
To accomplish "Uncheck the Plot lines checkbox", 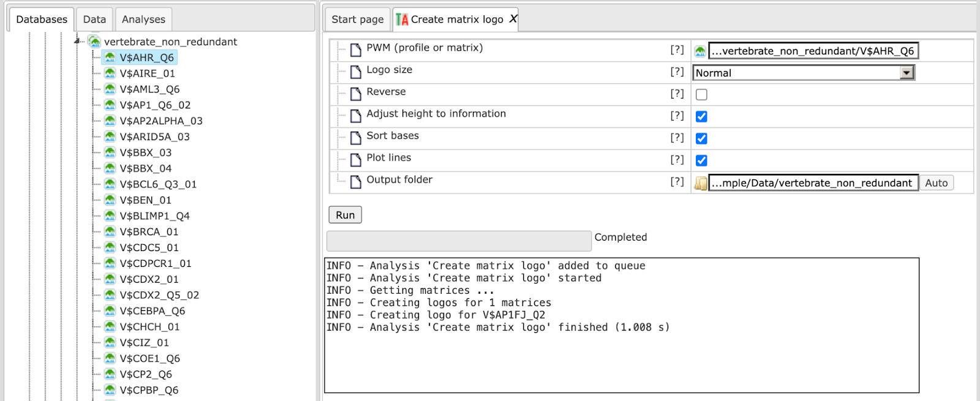I will [x=701, y=160].
